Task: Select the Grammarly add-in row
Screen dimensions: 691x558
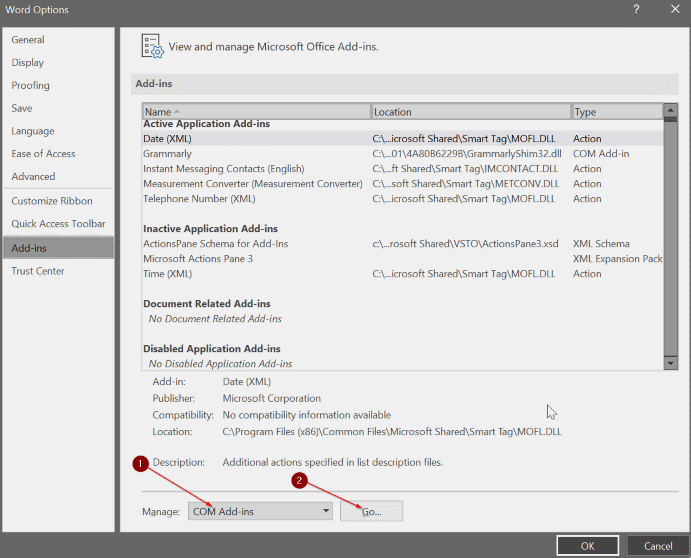Action: [x=168, y=154]
